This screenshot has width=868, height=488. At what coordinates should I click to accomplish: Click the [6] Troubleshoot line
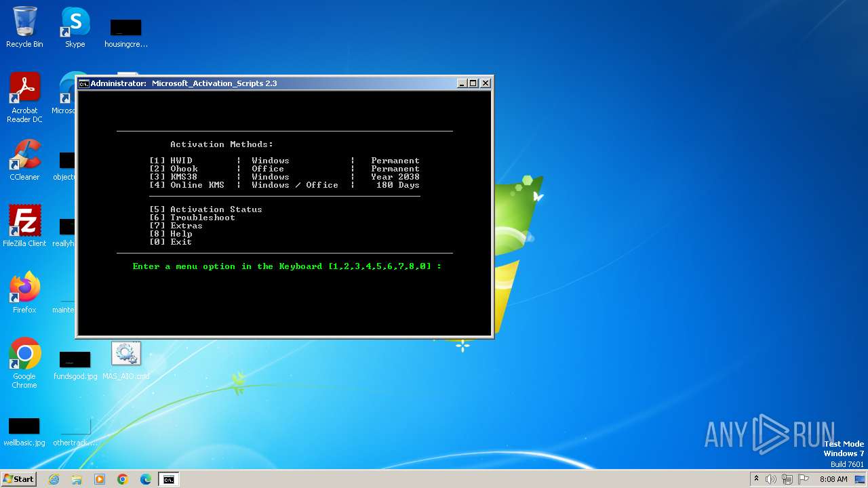(x=192, y=218)
